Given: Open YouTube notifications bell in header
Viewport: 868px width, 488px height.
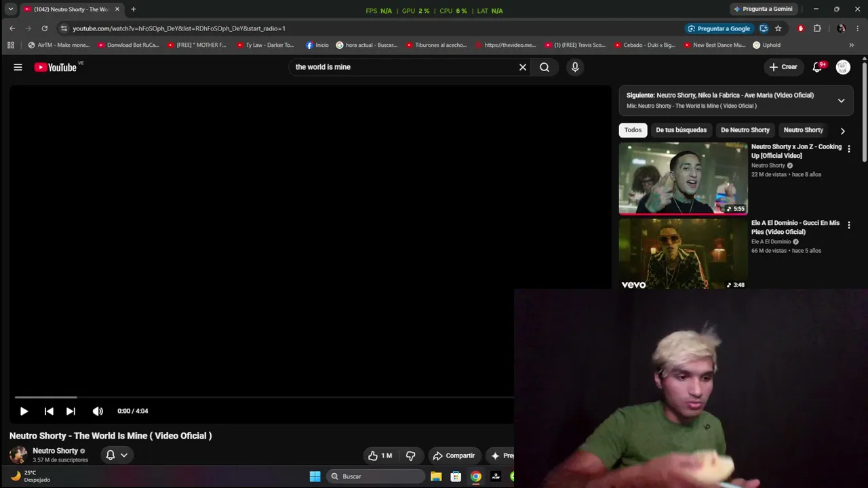Looking at the screenshot, I should tap(818, 67).
